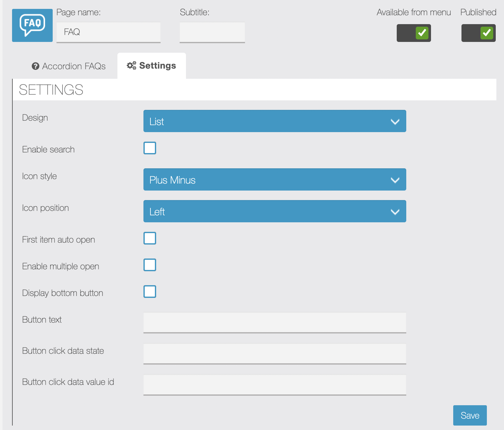The height and width of the screenshot is (430, 504).
Task: Click the Button click data state field
Action: pos(275,354)
